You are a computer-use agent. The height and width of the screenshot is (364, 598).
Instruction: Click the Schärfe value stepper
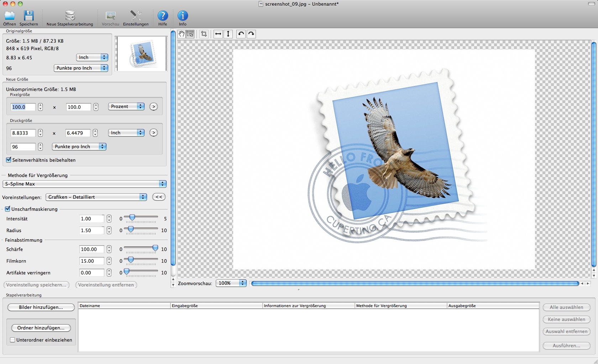(109, 249)
